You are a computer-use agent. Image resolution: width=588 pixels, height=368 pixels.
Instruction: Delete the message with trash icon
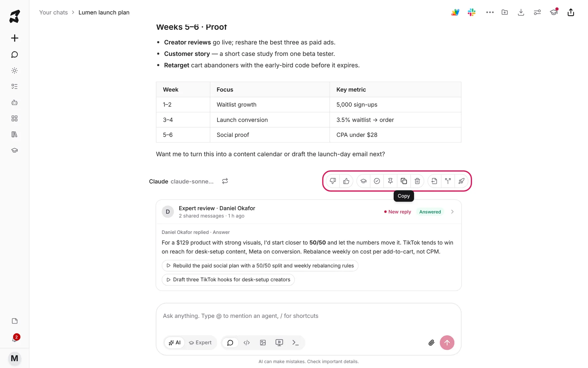point(417,181)
